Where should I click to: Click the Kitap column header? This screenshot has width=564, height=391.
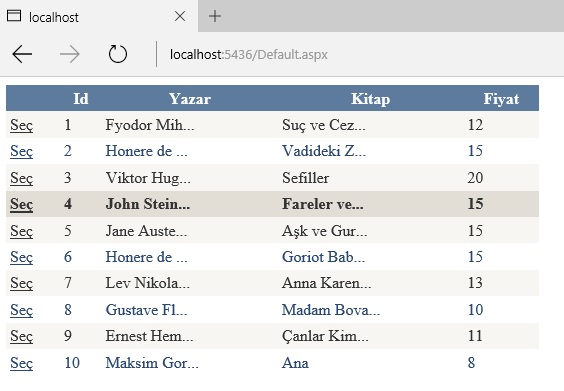(x=370, y=99)
